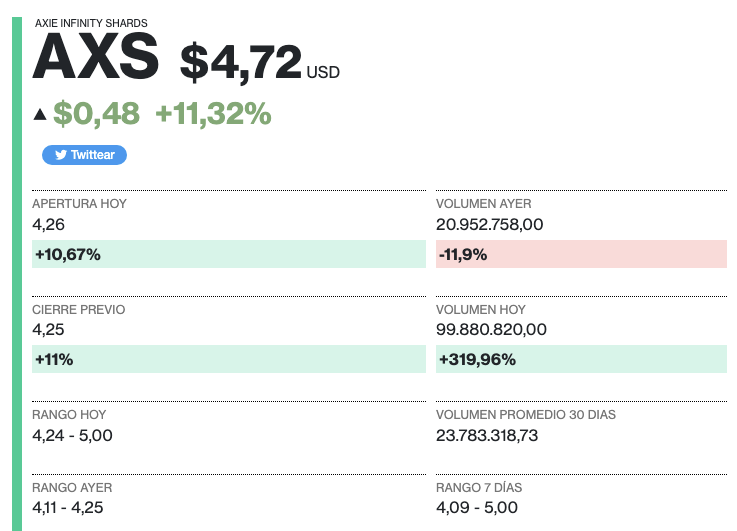The width and height of the screenshot is (737, 531).
Task: Click the 20.952.758,00 volume value
Action: [489, 225]
